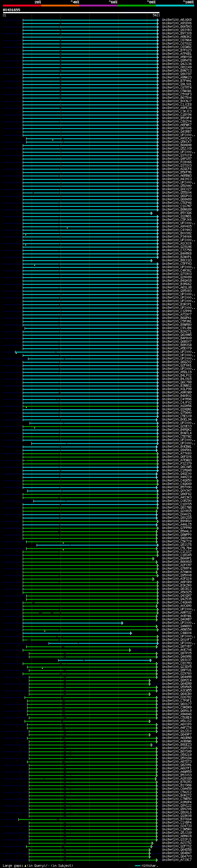Click hit label UniRef100_A9NK23
Image resolution: width=197 pixels, height=868 pixels.
point(177,78)
